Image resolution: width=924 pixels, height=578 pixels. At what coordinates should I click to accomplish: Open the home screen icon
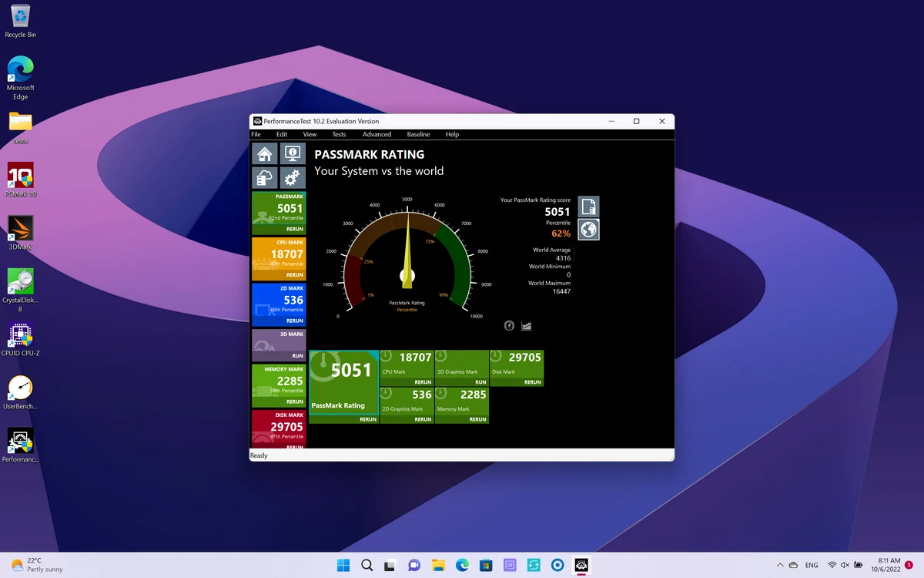[264, 153]
